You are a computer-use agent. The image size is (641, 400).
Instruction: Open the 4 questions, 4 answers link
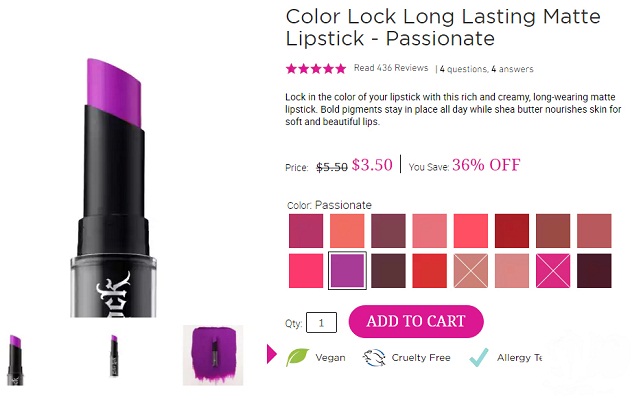(x=486, y=69)
